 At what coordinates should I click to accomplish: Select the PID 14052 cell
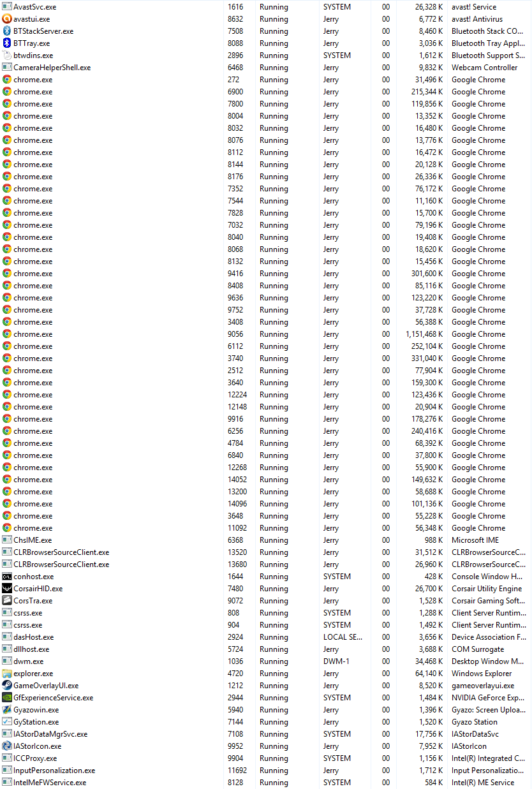[237, 480]
